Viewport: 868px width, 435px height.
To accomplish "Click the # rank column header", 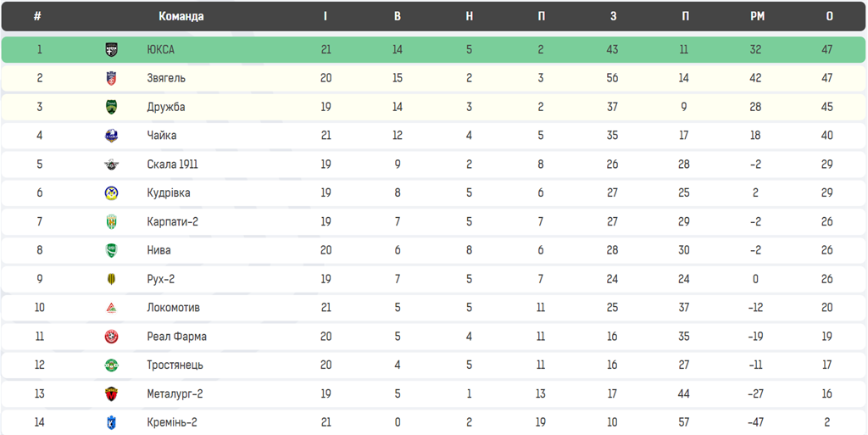I will pos(37,17).
